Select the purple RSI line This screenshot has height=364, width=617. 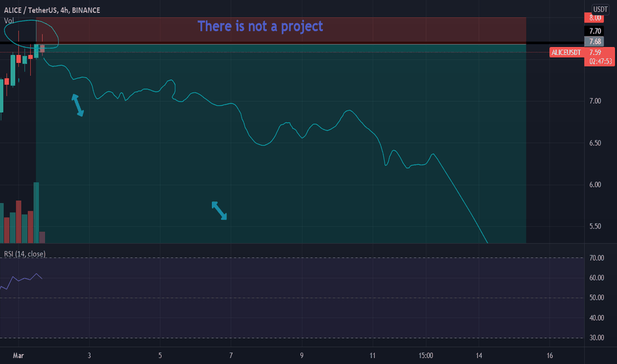coord(21,281)
